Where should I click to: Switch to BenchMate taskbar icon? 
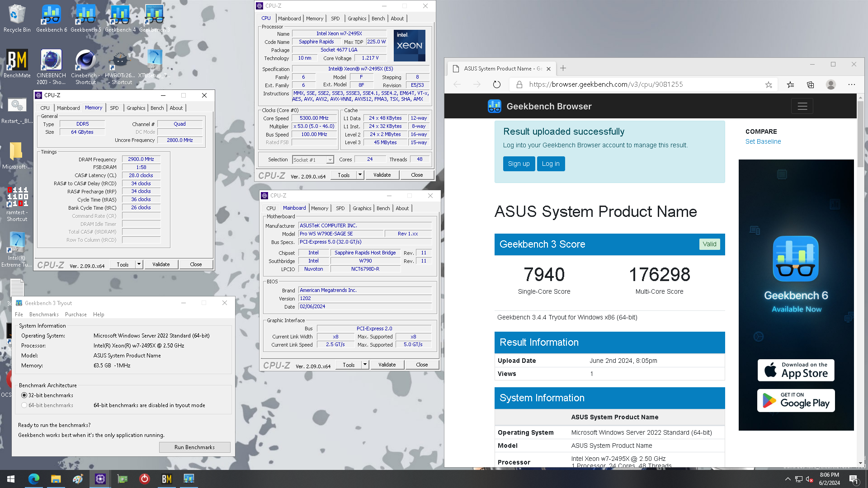coord(166,479)
